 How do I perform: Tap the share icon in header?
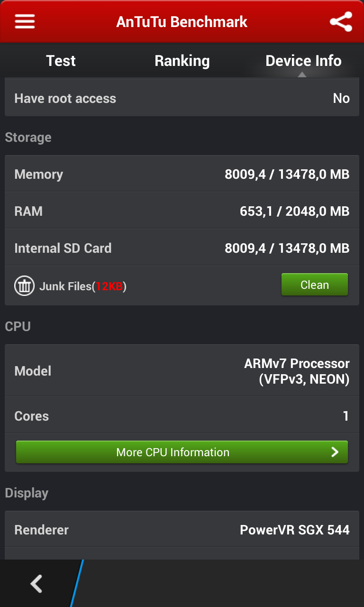point(341,22)
